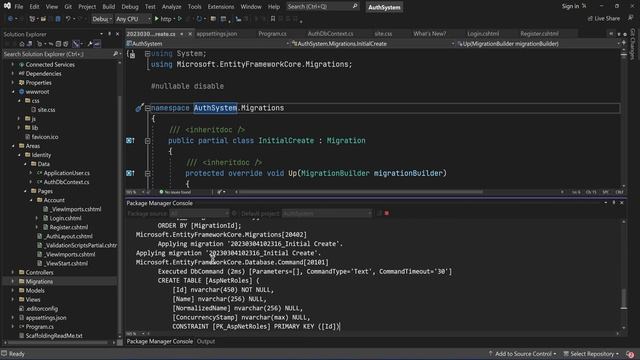Close the 2023030...reate.cs document tab

[190, 34]
